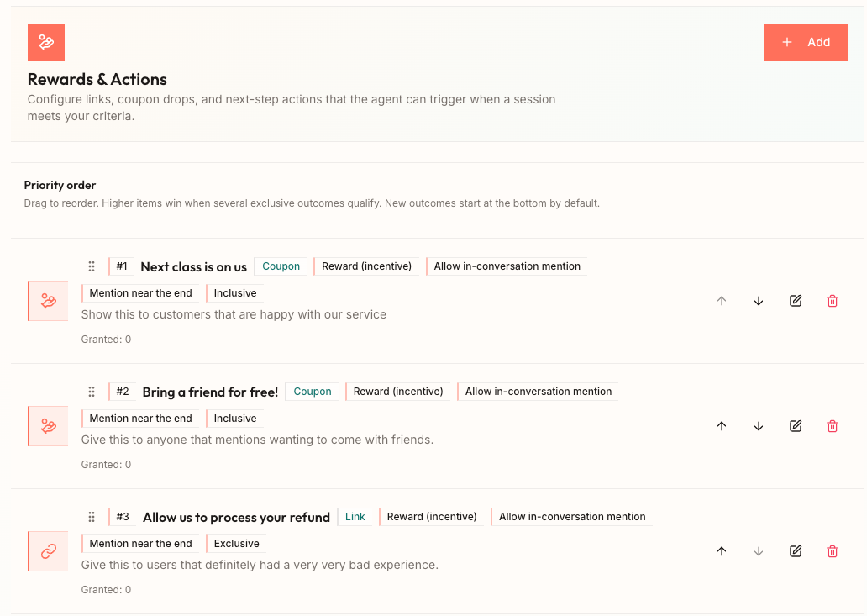The height and width of the screenshot is (616, 867).
Task: Grab the drag handle of item #3
Action: pyautogui.click(x=92, y=517)
